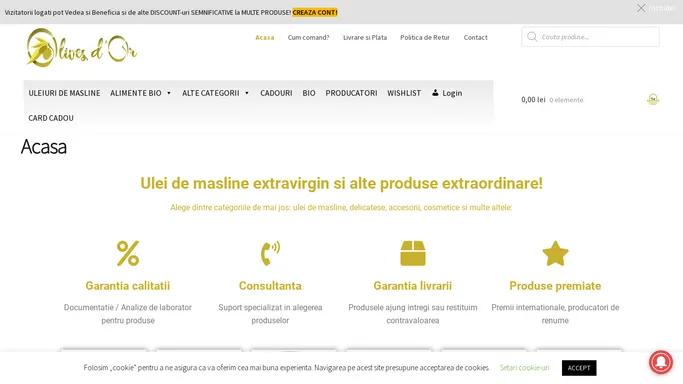Open the BIO category
The height and width of the screenshot is (384, 683).
coord(309,93)
